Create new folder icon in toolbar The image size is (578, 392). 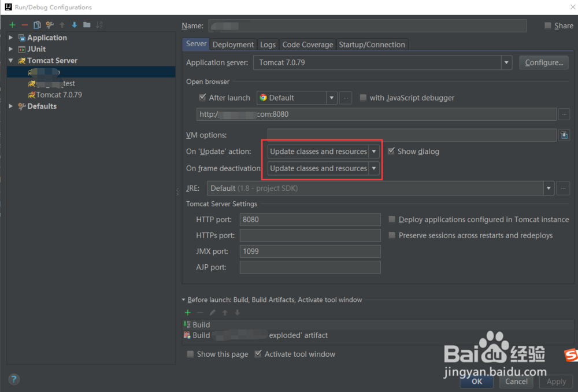pyautogui.click(x=87, y=25)
